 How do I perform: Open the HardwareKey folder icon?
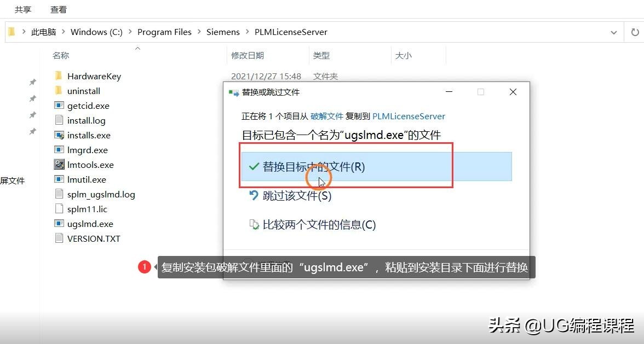tap(59, 75)
